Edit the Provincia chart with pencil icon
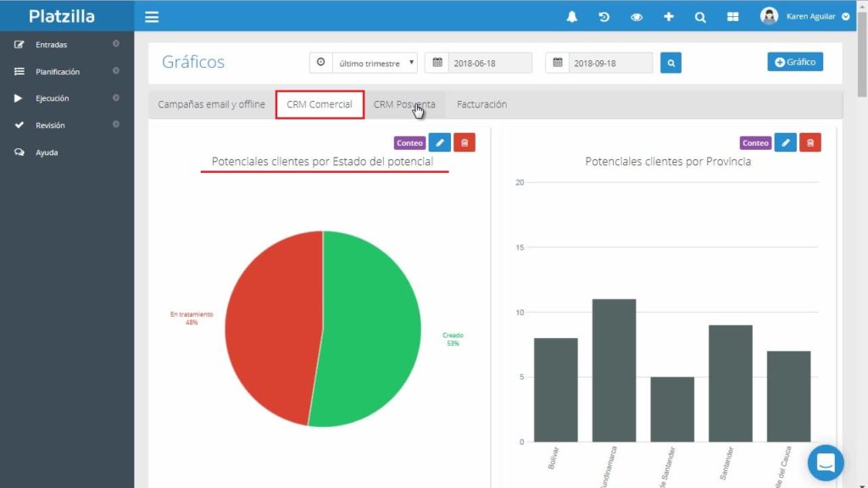The height and width of the screenshot is (488, 868). (785, 142)
